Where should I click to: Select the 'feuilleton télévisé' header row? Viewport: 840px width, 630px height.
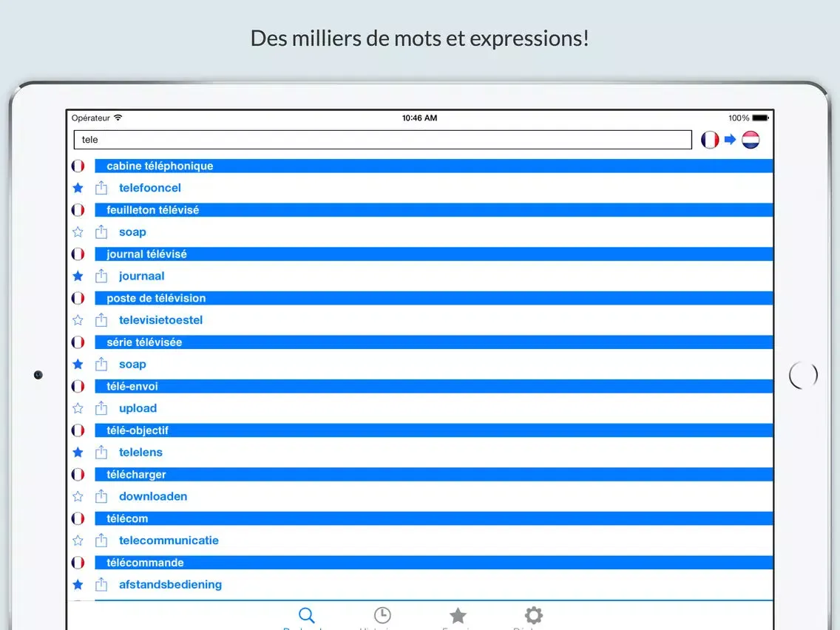tap(433, 210)
